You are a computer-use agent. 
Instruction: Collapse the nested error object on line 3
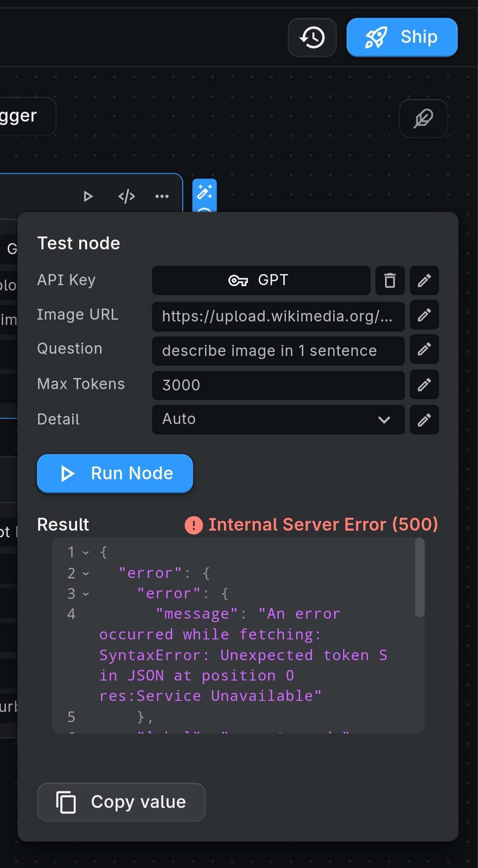click(85, 594)
